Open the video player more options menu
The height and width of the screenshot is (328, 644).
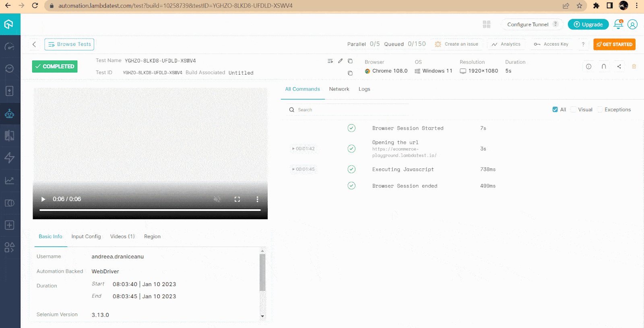pos(257,199)
